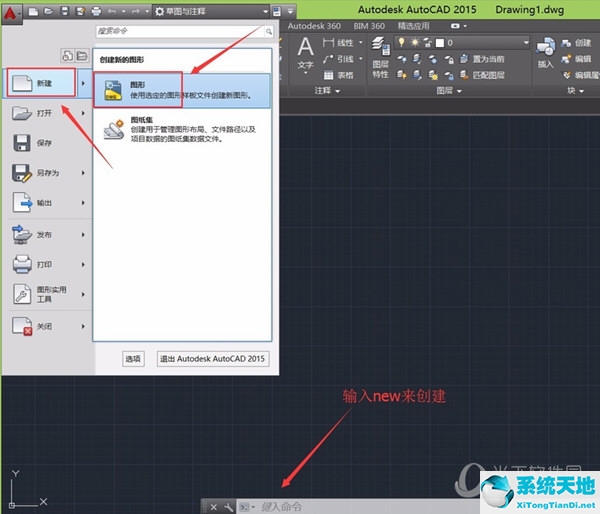Screen dimensions: 600x514
Task: Click the 选项 options button
Action: (x=133, y=358)
